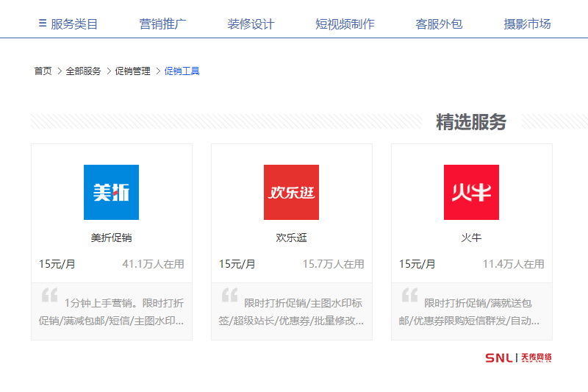Open the 服务类目 hamburger menu icon
Viewport: 588px width, 392px height.
coord(43,24)
